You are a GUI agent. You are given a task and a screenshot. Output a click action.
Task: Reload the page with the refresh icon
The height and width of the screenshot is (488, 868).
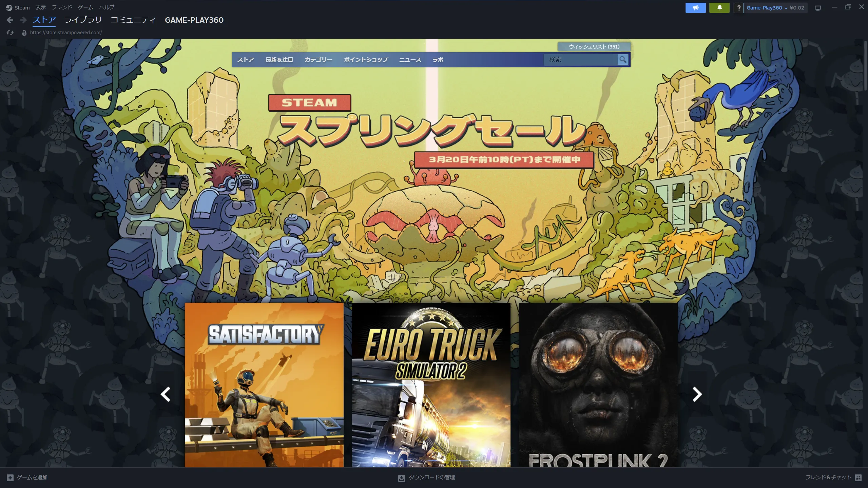pos(10,32)
